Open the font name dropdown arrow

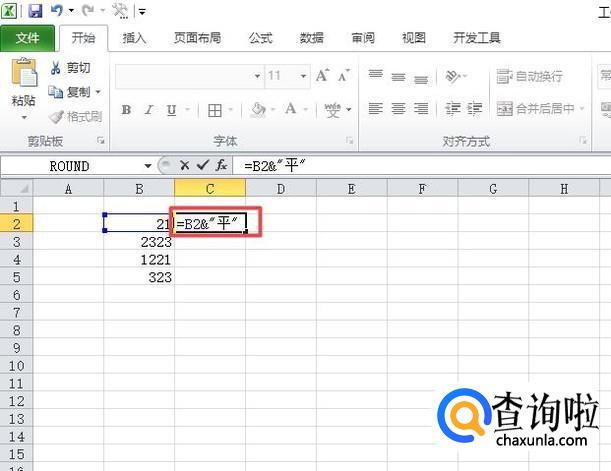coord(256,76)
